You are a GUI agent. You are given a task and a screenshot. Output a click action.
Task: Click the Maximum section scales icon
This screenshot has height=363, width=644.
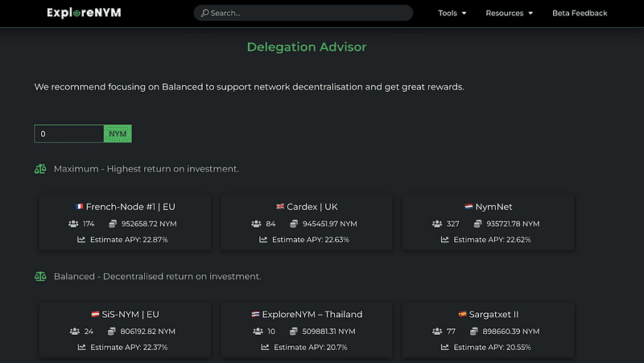coord(40,169)
